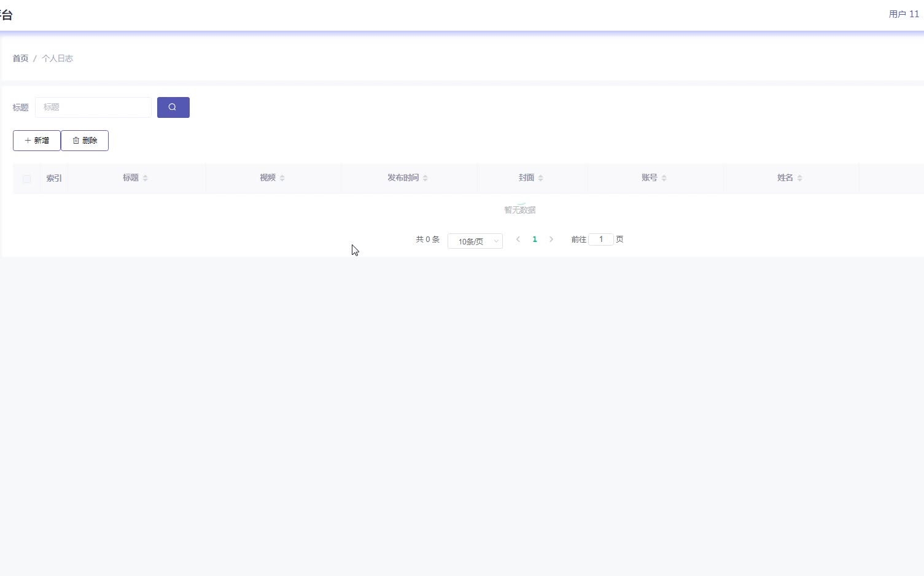Viewport: 924px width, 576px height.
Task: Click the 删除 delete button
Action: point(85,141)
